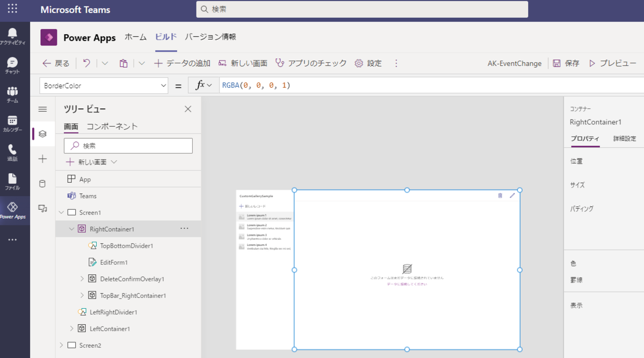Open the BorderColor property dropdown
644x358 pixels.
(x=164, y=85)
